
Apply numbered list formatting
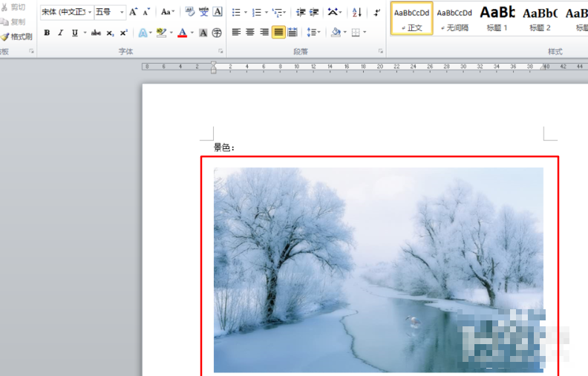tap(256, 13)
